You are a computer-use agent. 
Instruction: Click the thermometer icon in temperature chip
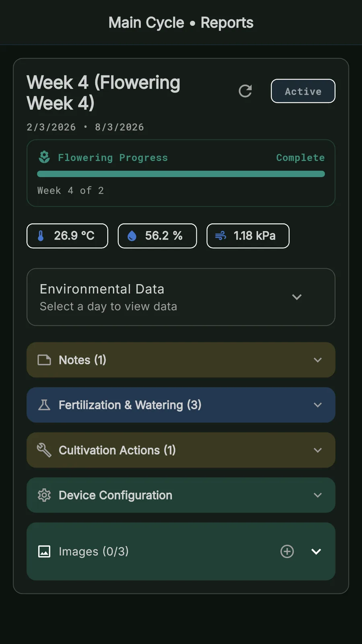click(x=41, y=236)
